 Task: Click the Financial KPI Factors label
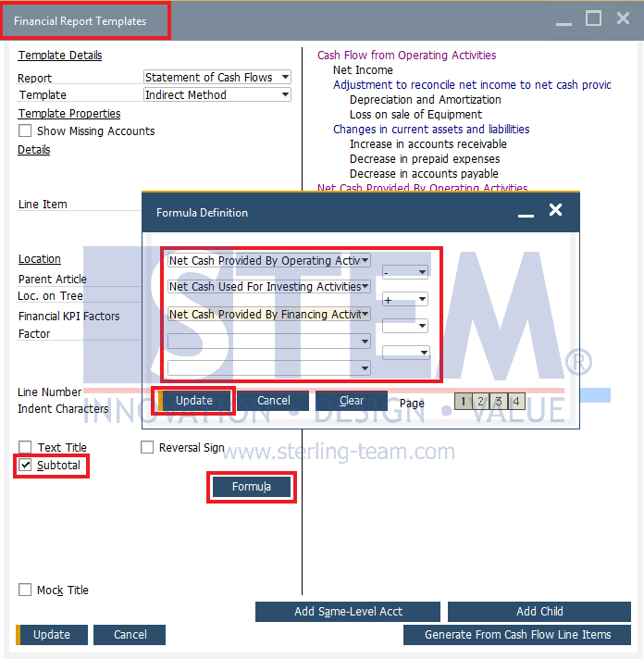pyautogui.click(x=68, y=316)
